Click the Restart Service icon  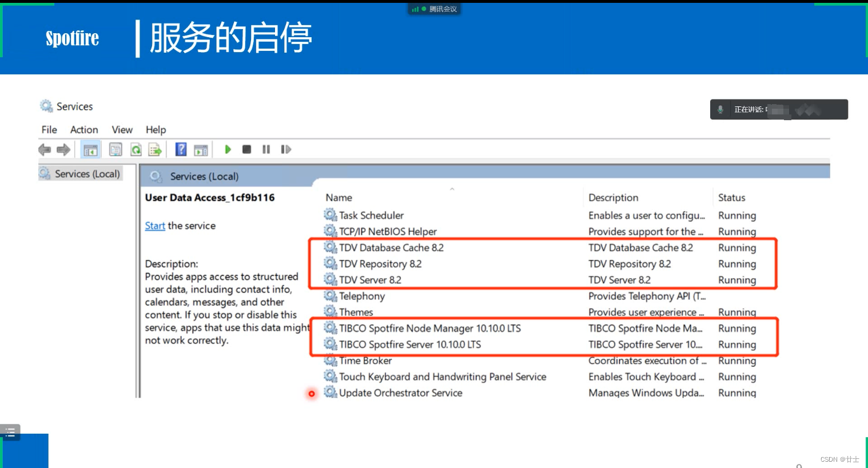pos(286,149)
